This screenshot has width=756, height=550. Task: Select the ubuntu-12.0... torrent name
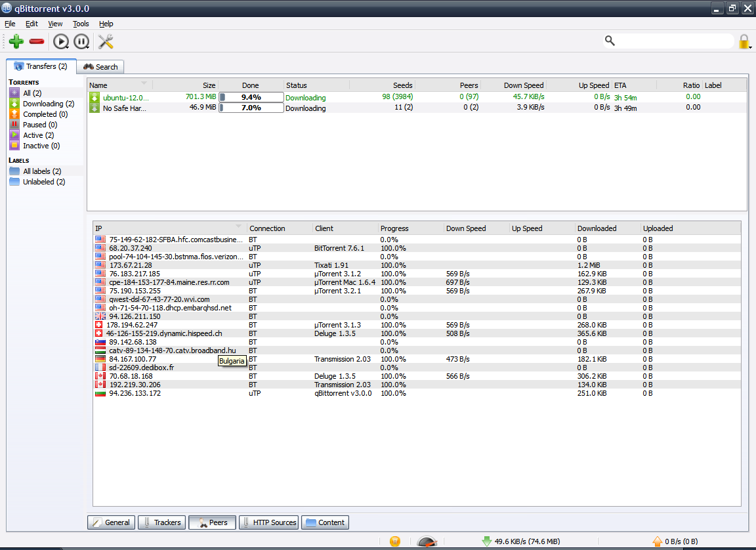(126, 98)
